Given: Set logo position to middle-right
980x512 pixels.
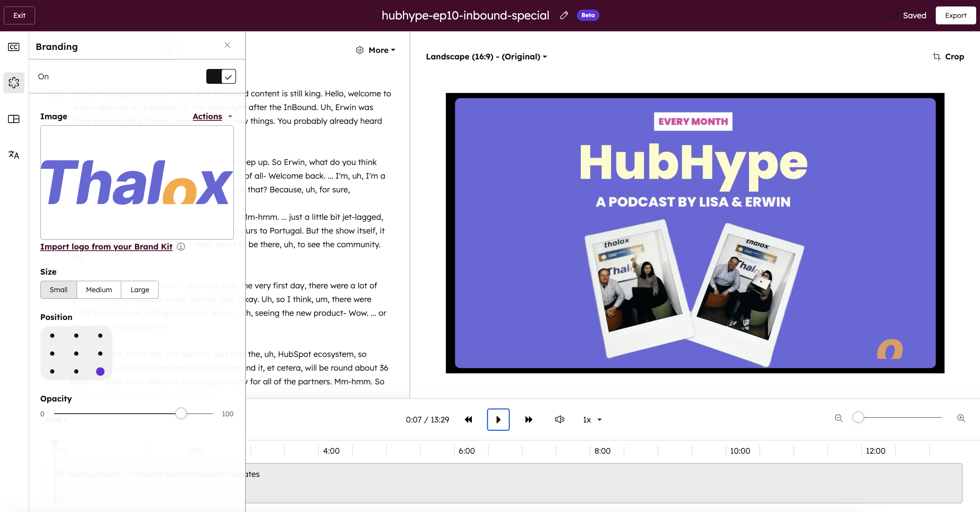Looking at the screenshot, I should 100,354.
